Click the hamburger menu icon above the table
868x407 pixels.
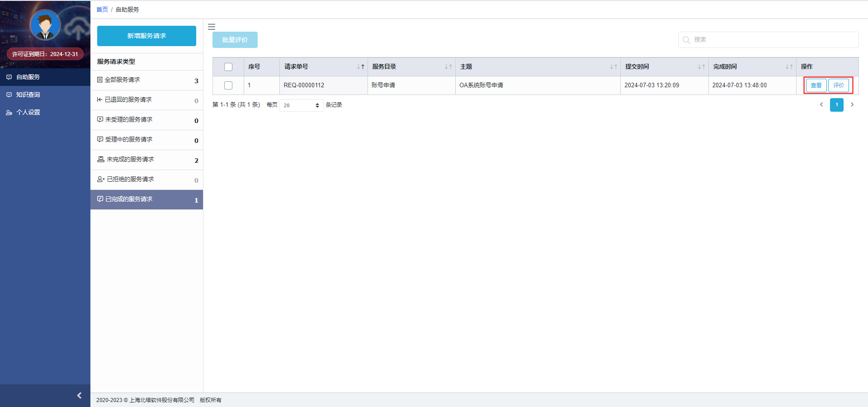tap(211, 27)
